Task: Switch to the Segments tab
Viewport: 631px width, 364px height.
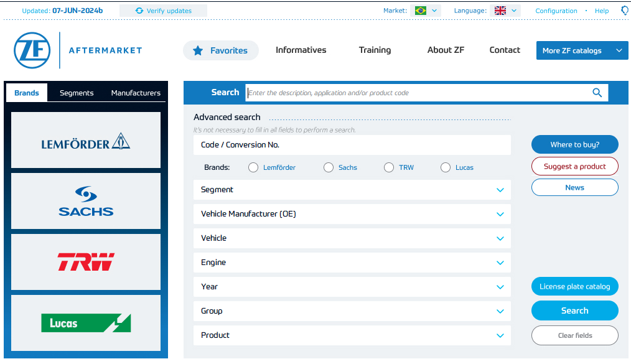Action: pos(77,93)
